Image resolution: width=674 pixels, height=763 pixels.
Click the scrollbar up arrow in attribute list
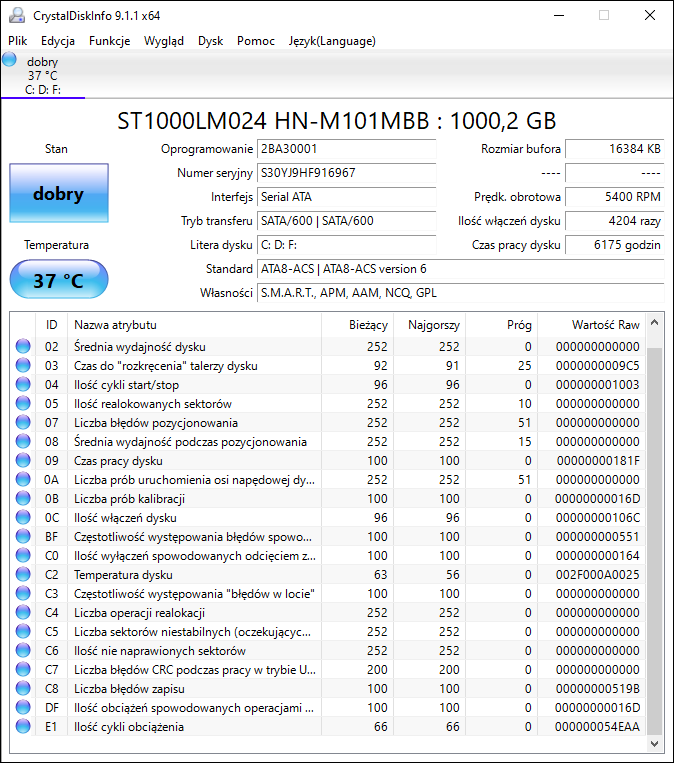pyautogui.click(x=655, y=322)
